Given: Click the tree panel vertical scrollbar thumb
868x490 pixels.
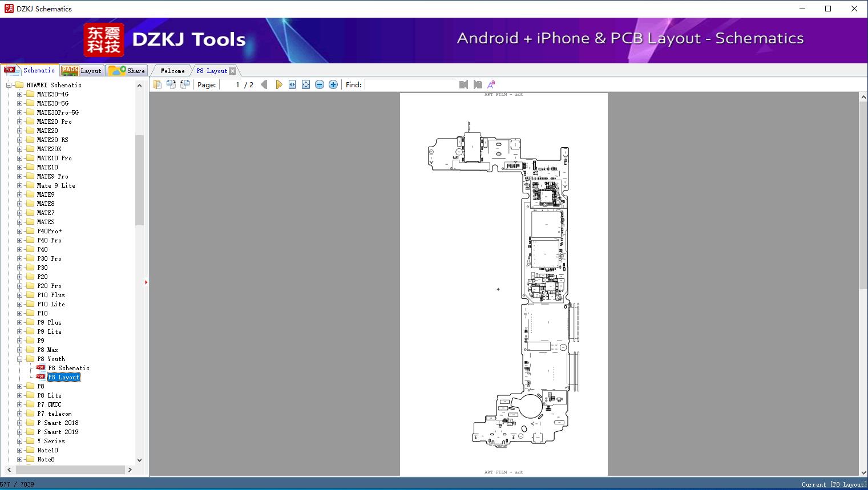Looking at the screenshot, I should click(140, 180).
